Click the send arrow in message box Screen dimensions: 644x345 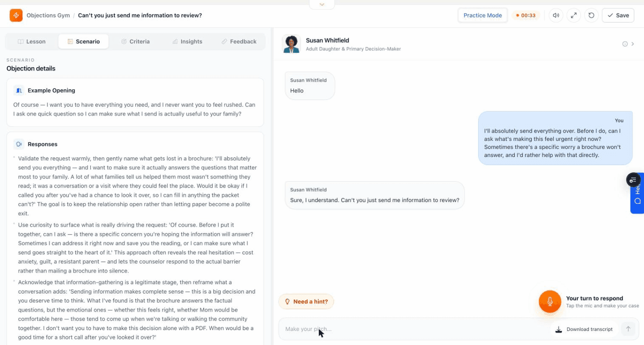(628, 329)
